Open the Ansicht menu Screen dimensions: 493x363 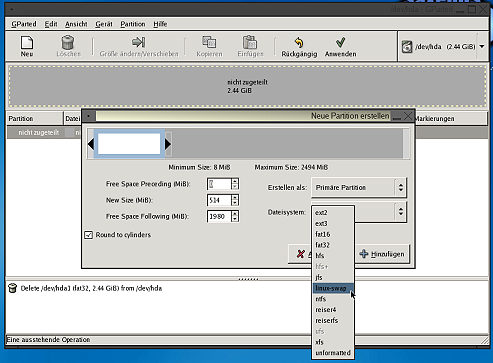(x=76, y=24)
